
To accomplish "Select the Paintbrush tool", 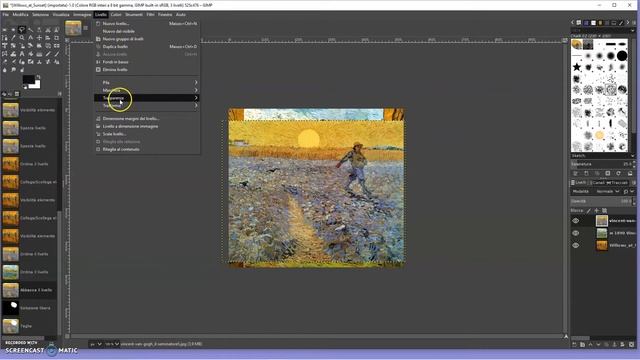I will click(56, 53).
